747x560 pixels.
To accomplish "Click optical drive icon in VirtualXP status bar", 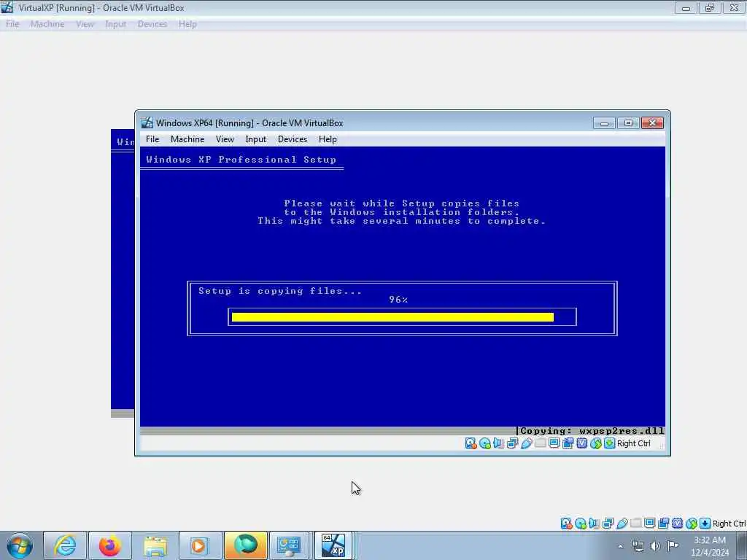I will click(x=580, y=524).
